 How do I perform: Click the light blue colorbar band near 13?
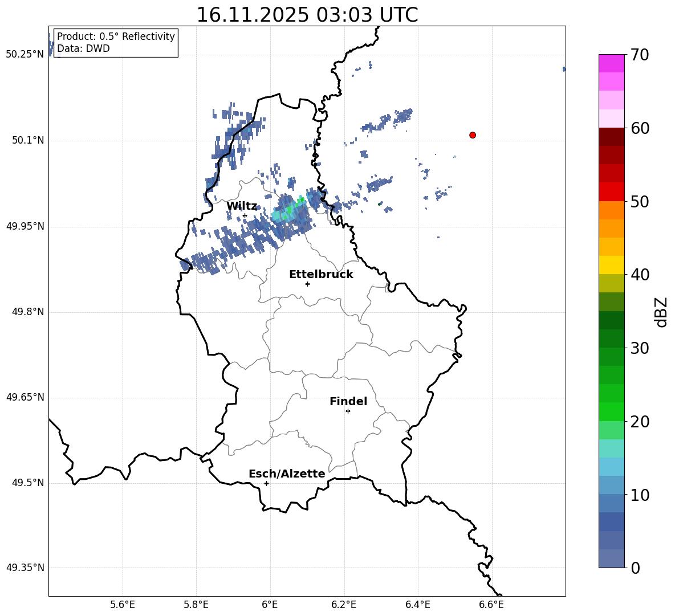click(611, 467)
